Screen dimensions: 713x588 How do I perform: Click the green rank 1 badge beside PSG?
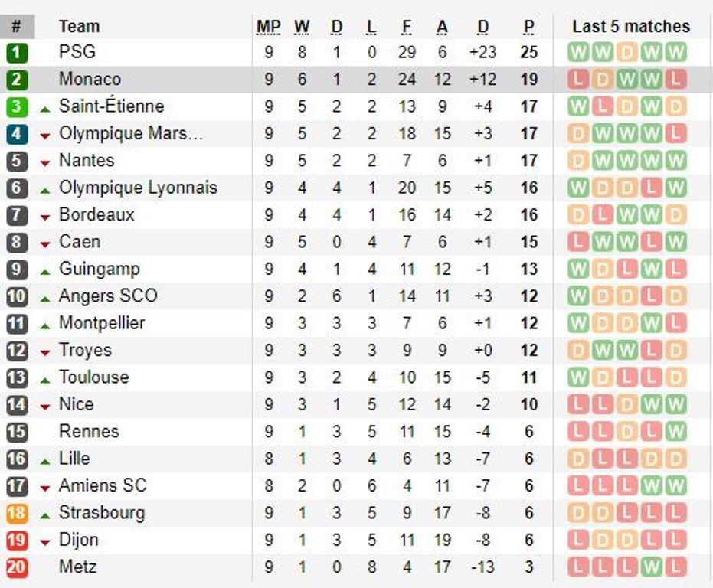pos(17,53)
